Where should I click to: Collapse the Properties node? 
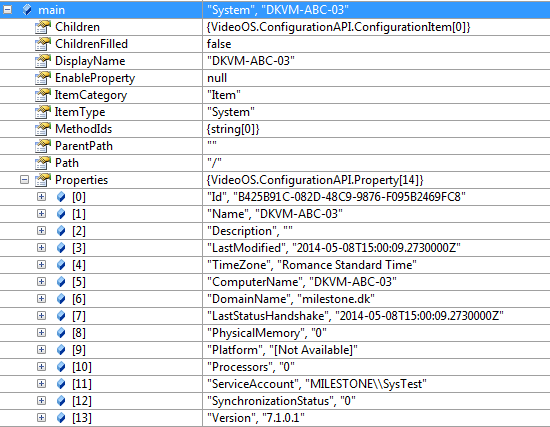[24, 180]
